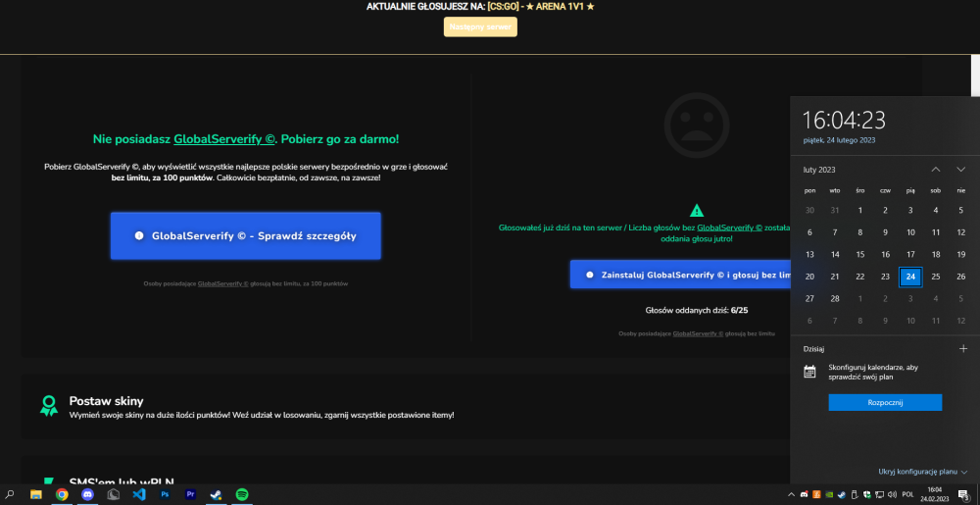Open Spotify from the taskbar
Viewport: 980px width, 505px height.
[x=242, y=494]
